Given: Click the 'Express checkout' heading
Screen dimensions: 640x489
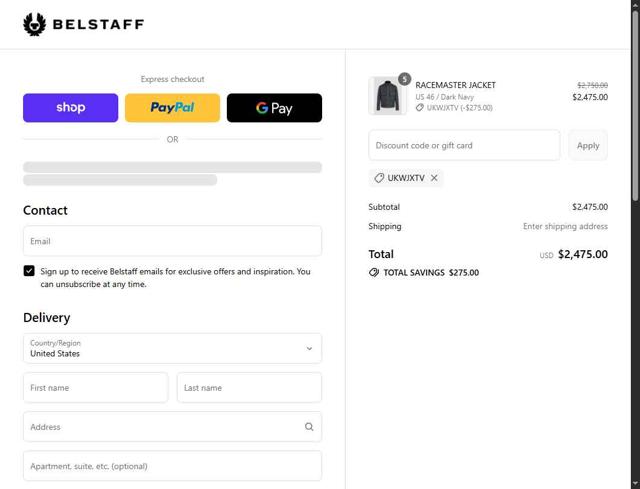Looking at the screenshot, I should (172, 79).
